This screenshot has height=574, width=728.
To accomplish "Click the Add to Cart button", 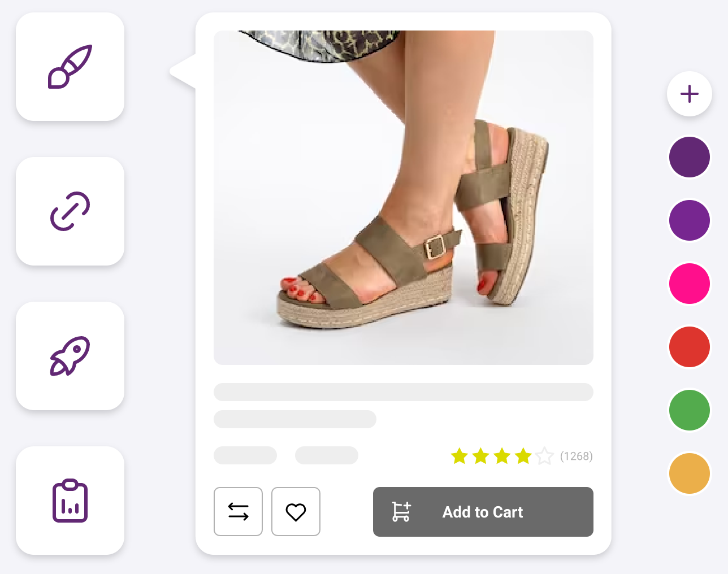I will pyautogui.click(x=483, y=512).
